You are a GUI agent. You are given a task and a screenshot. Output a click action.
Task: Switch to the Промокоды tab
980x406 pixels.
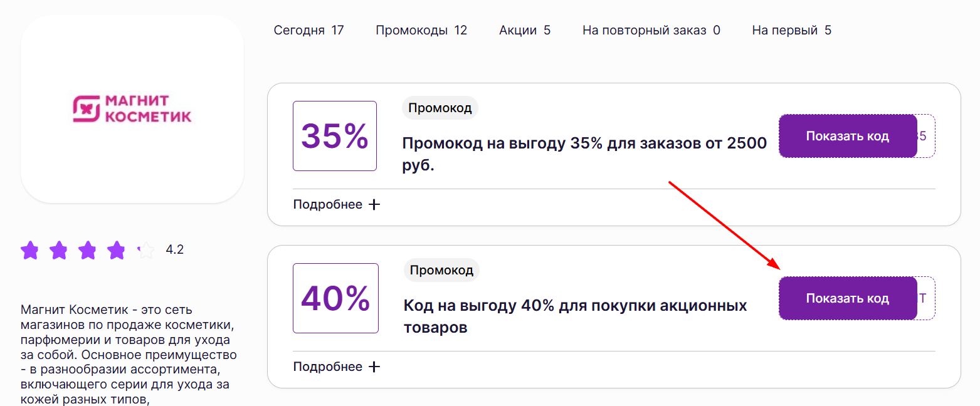coord(421,29)
